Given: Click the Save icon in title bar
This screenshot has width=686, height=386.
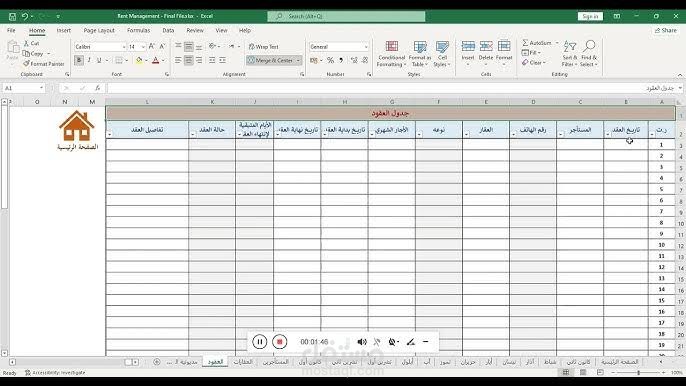Looking at the screenshot, I should pyautogui.click(x=12, y=17).
